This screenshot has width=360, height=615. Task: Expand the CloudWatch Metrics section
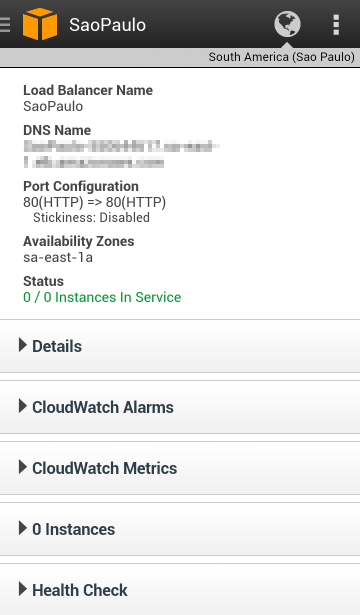pyautogui.click(x=180, y=468)
